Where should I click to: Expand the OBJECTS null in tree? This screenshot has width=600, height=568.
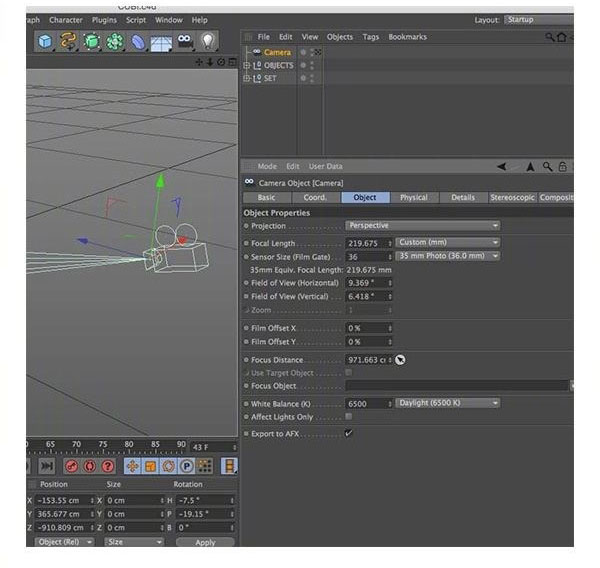point(247,66)
